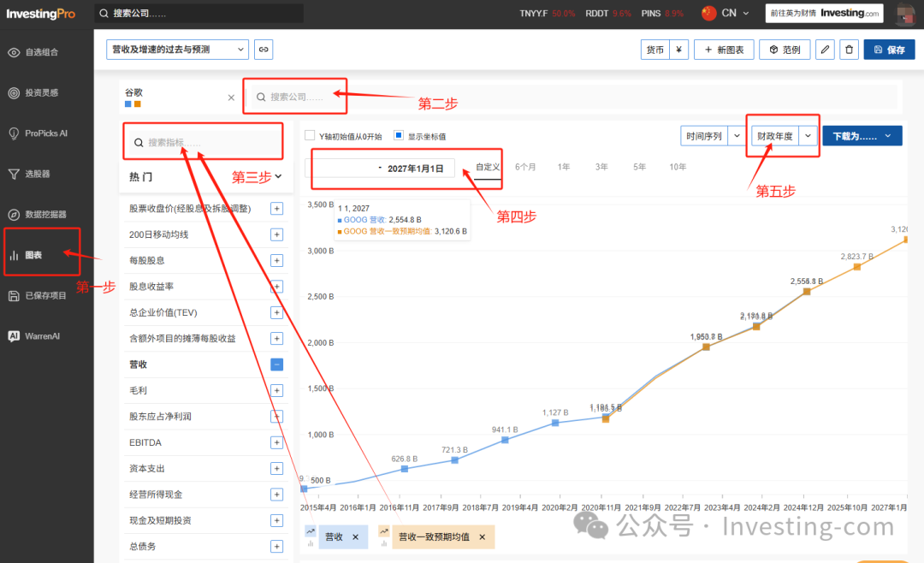Remove 谷歌 from the company list

coord(231,98)
